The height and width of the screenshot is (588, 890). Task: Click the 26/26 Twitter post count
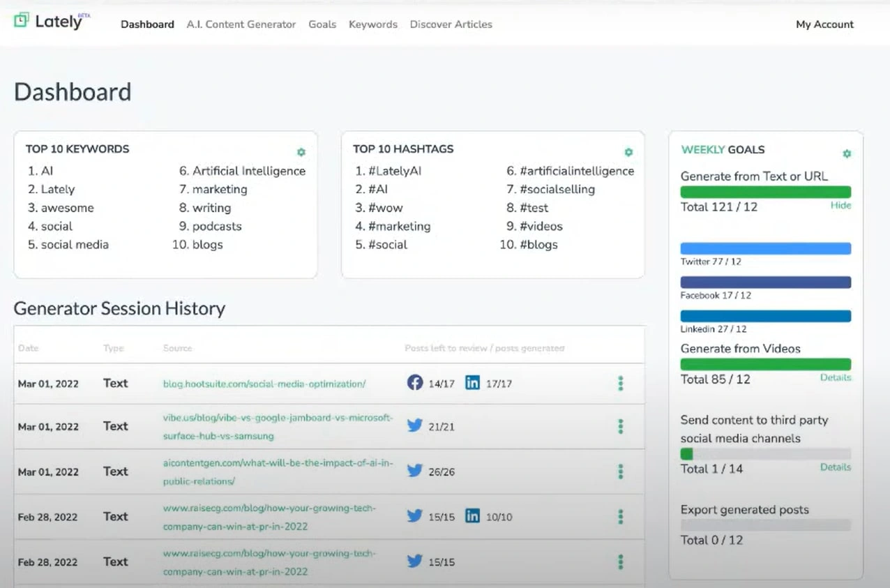pos(442,472)
